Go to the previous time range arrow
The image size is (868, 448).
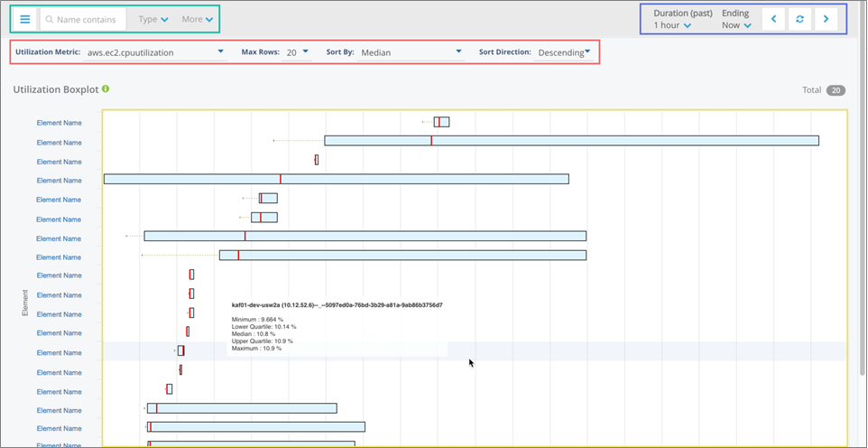(x=774, y=19)
